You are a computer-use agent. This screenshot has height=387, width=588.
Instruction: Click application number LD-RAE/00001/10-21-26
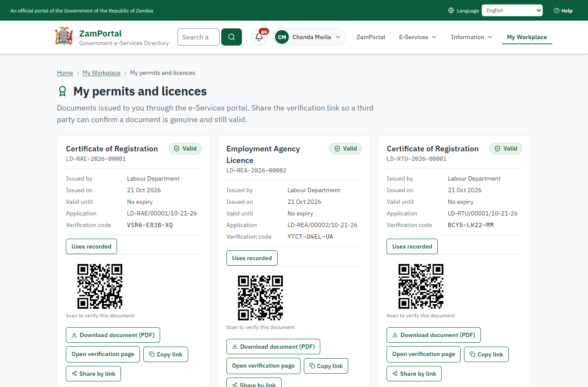click(162, 213)
